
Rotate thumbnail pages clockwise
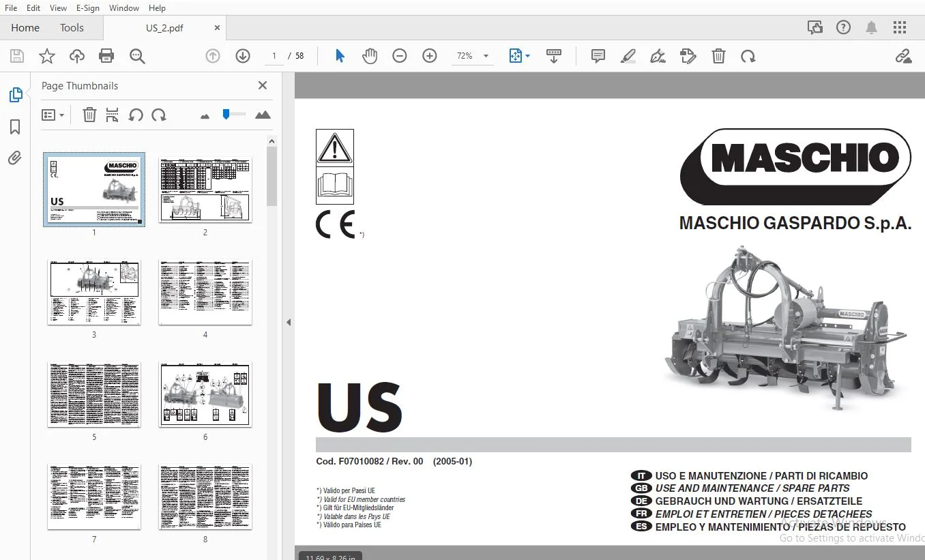click(159, 115)
